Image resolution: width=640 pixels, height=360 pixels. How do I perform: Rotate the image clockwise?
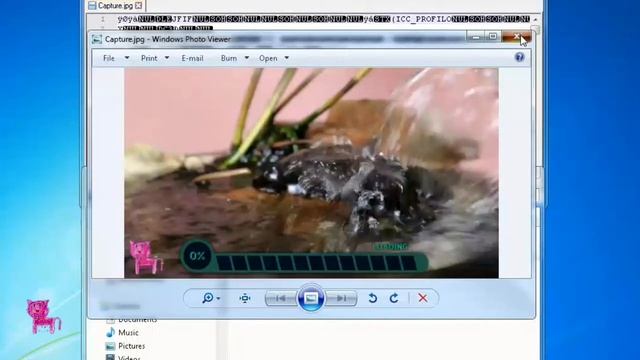(x=394, y=298)
